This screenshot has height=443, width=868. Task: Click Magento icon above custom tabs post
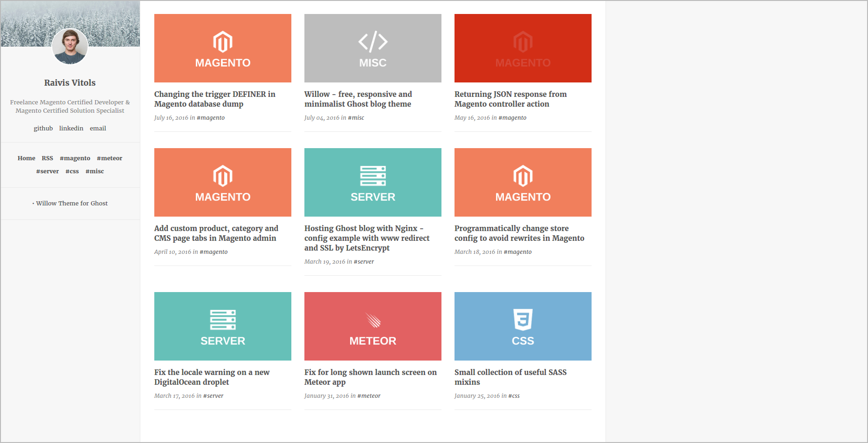[223, 176]
